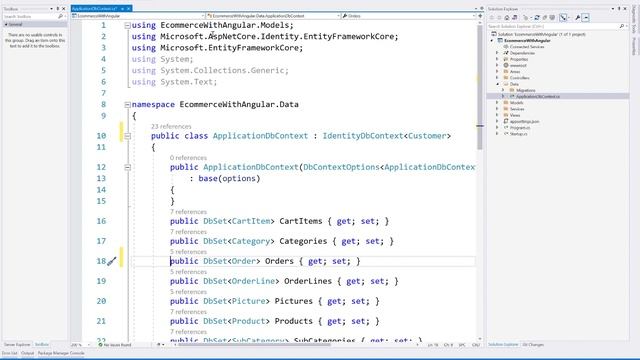Click the screwdriver quick actions icon on line 18

pos(112,261)
